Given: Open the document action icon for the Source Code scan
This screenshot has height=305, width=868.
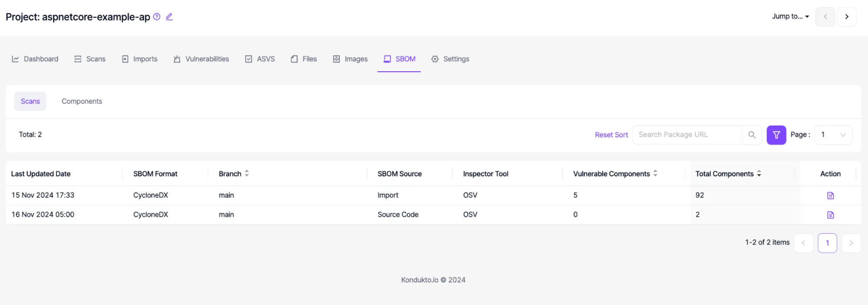Looking at the screenshot, I should (x=830, y=215).
